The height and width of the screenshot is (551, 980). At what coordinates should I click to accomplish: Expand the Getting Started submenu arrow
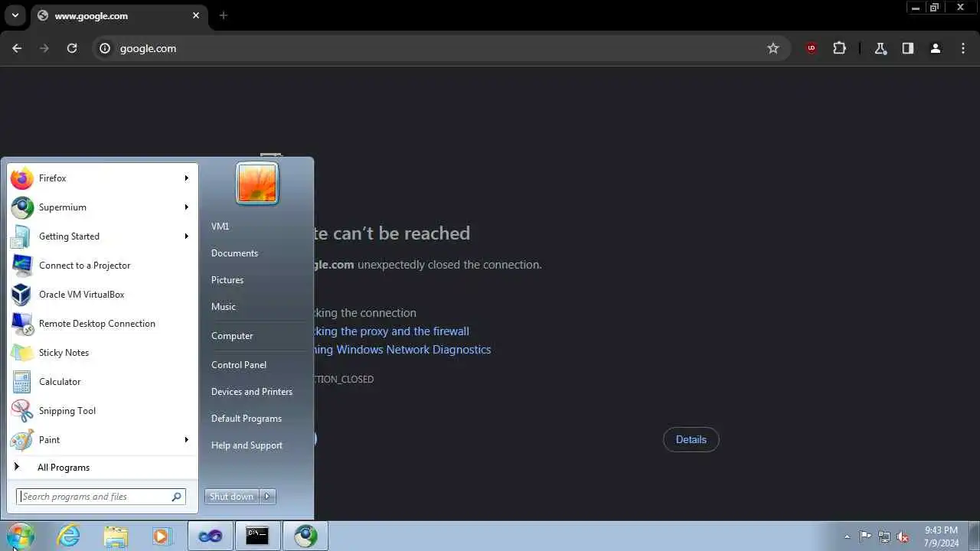point(186,236)
